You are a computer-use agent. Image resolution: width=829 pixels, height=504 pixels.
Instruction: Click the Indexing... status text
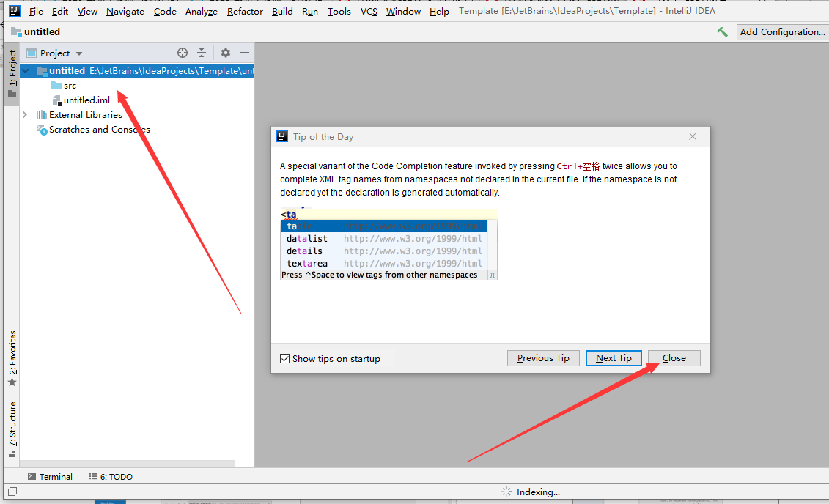[538, 492]
